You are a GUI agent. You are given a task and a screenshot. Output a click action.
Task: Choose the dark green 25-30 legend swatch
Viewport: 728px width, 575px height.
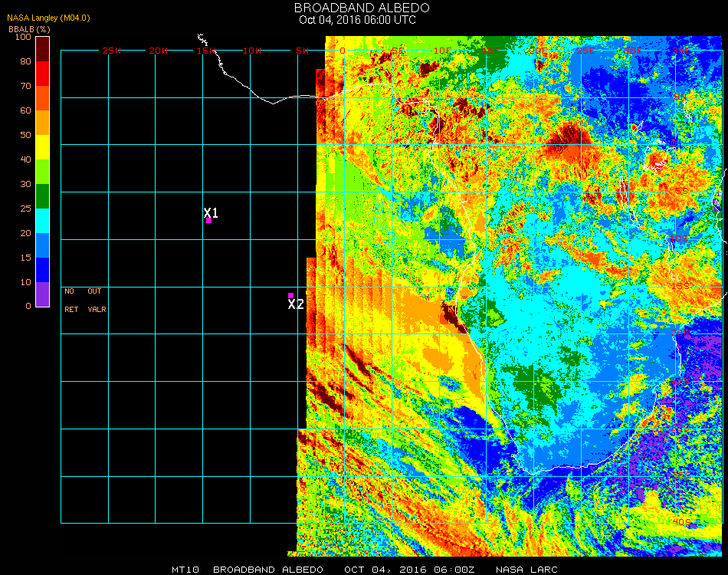(x=42, y=196)
